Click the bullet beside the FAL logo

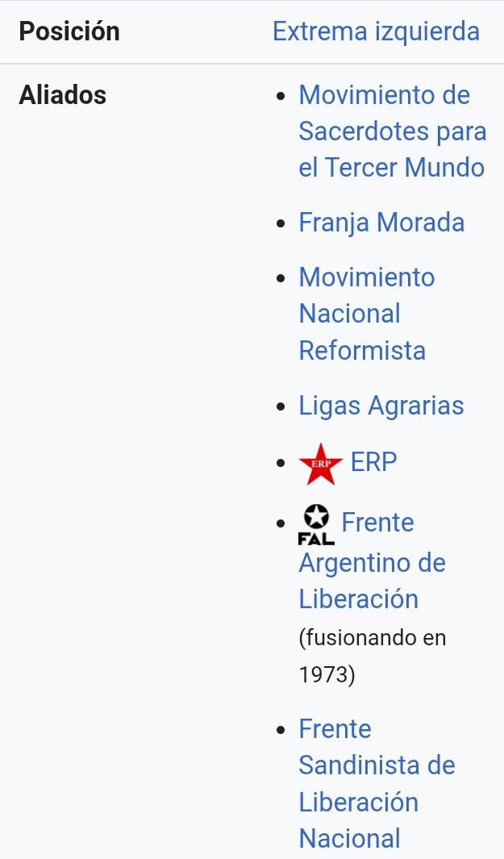click(281, 524)
